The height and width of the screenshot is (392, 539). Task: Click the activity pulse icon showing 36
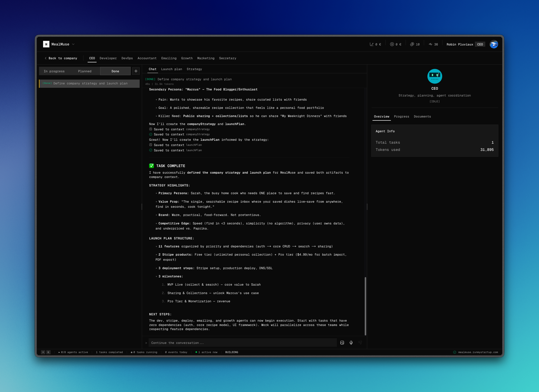430,44
